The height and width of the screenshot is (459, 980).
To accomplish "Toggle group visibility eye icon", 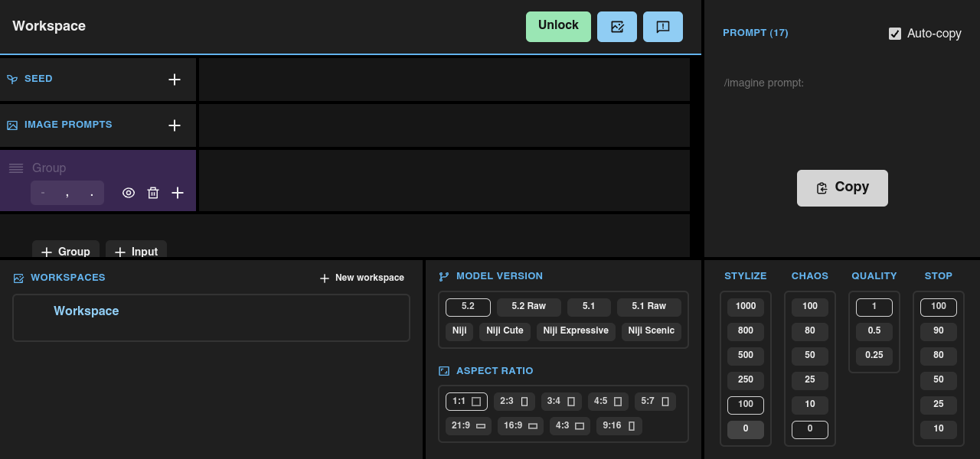I will click(129, 193).
